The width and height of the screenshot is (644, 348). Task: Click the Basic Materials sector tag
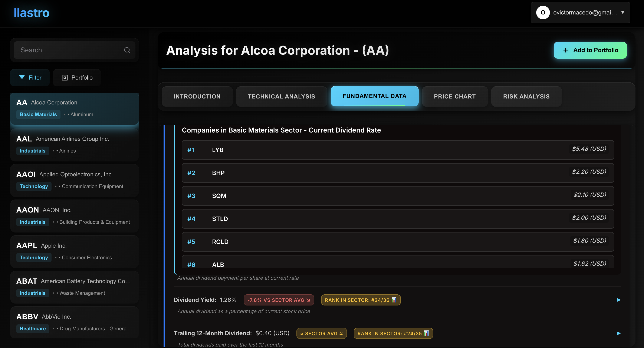pyautogui.click(x=38, y=114)
